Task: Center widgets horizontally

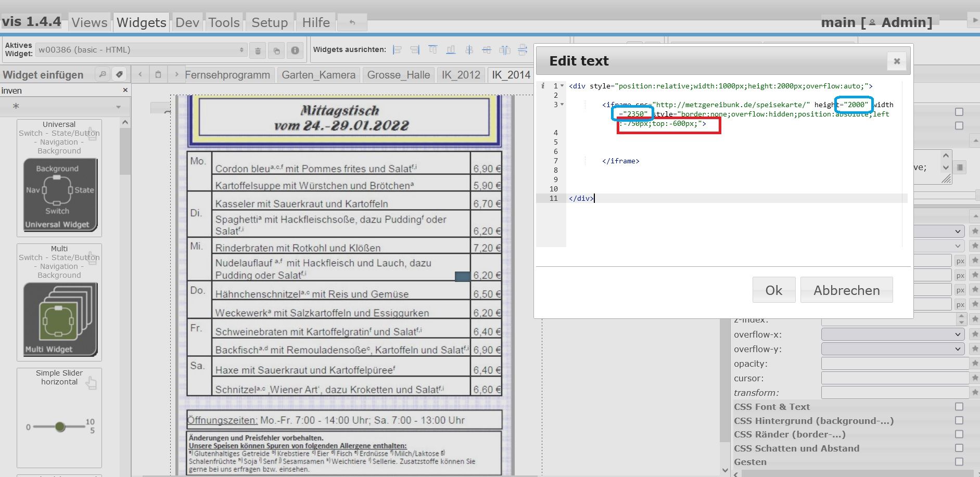Action: click(469, 50)
